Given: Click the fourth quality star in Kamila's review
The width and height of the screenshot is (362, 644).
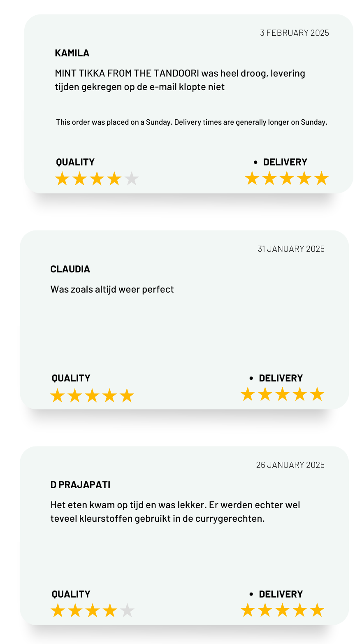Looking at the screenshot, I should (x=114, y=179).
